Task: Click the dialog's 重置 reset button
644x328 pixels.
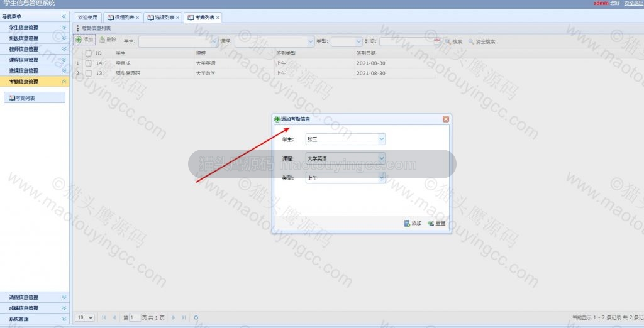Action: pos(436,223)
